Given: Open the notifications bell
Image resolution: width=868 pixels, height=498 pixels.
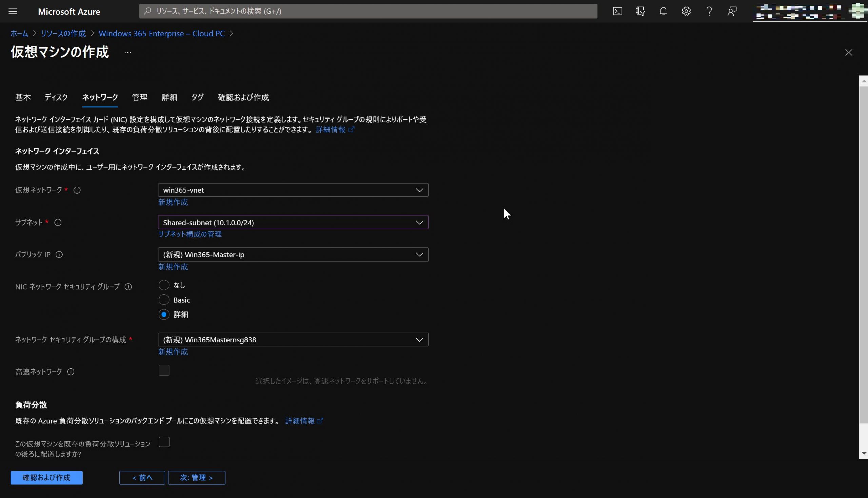Looking at the screenshot, I should 663,11.
